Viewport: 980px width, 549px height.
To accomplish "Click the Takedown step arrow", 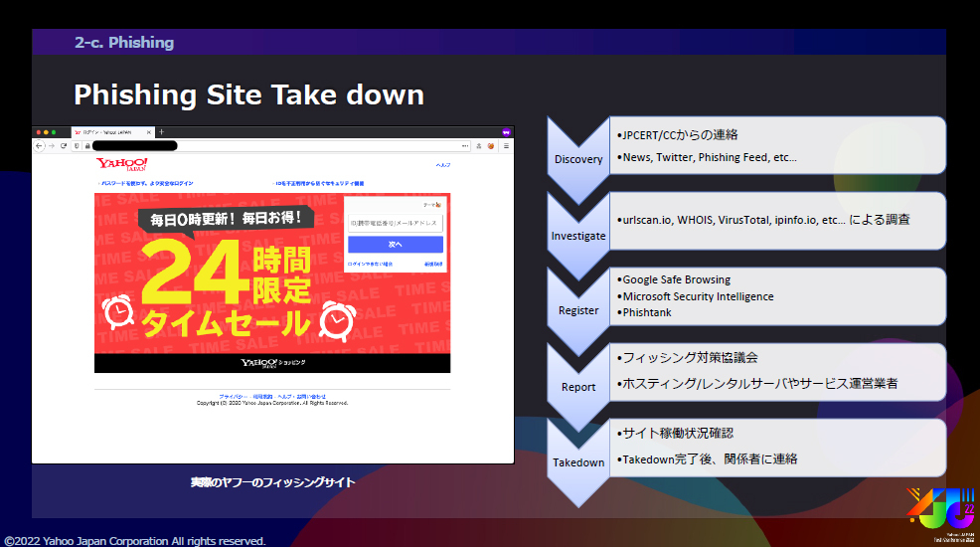I will 578,462.
